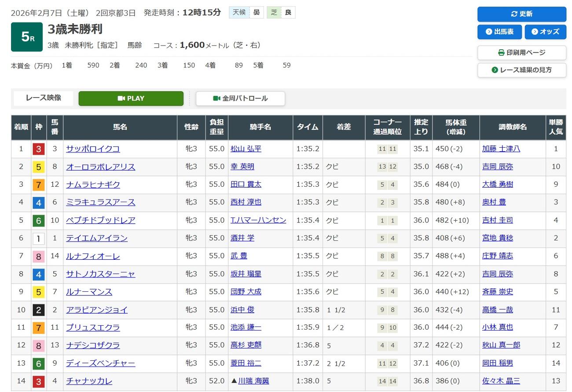The image size is (572, 392).
Task: Open horse プリュスエクラ page
Action: [93, 327]
